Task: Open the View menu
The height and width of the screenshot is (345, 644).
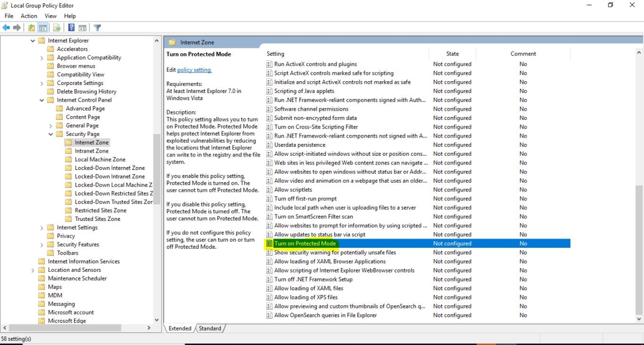Action: 50,16
